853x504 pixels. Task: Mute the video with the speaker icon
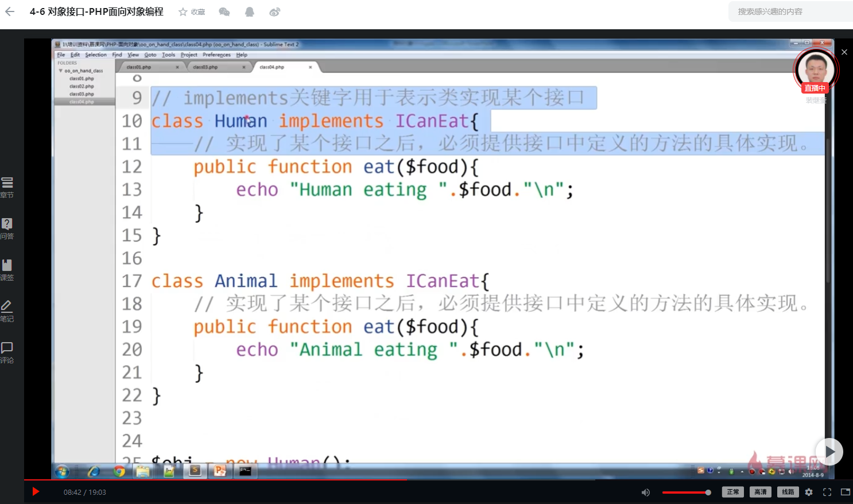pos(646,492)
